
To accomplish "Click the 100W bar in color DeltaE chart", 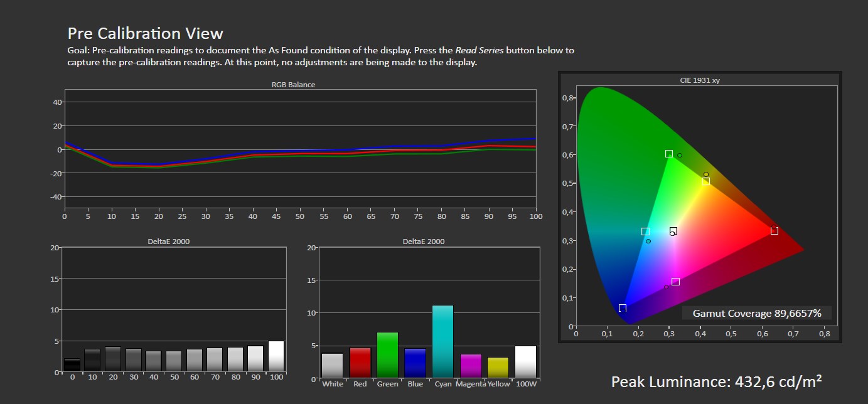I will (525, 361).
